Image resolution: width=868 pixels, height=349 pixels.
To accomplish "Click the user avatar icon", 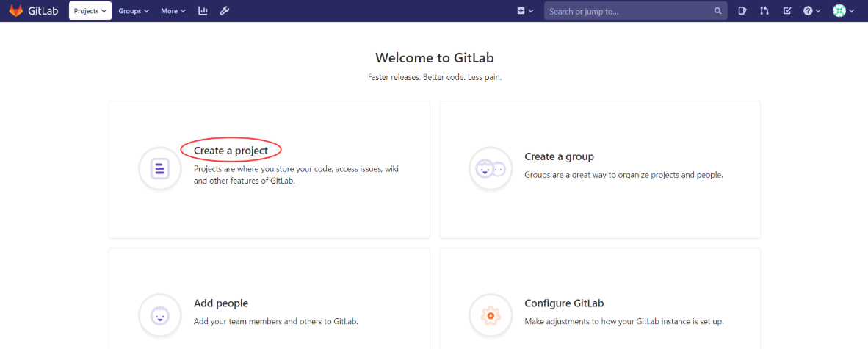I will click(x=839, y=10).
